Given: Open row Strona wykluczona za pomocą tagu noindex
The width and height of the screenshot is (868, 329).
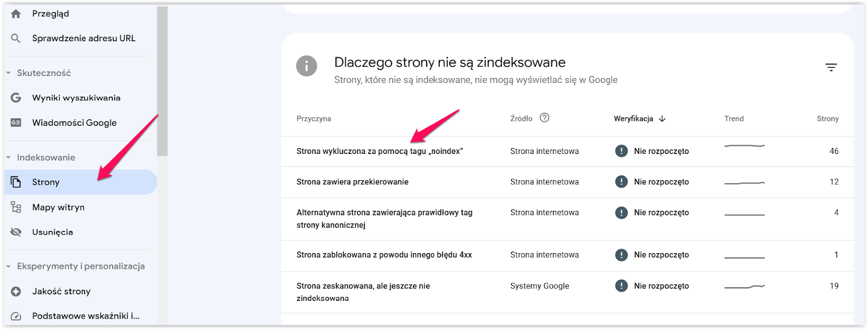Looking at the screenshot, I should (567, 151).
